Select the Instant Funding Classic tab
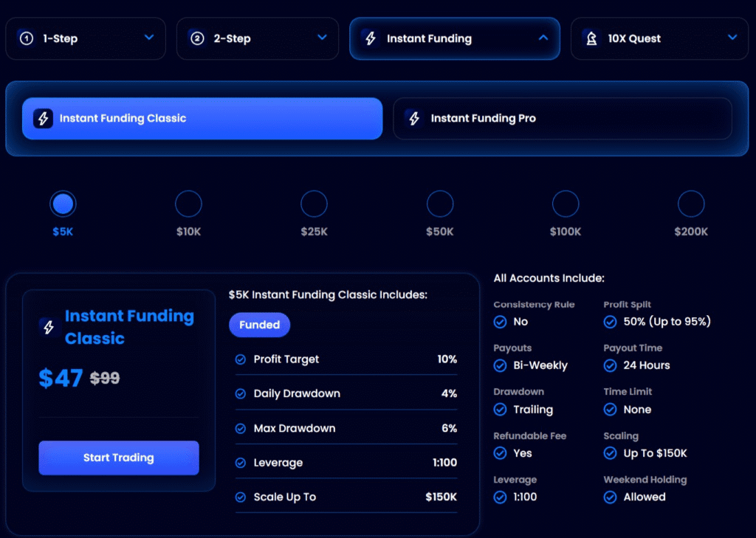The image size is (756, 538). 202,117
